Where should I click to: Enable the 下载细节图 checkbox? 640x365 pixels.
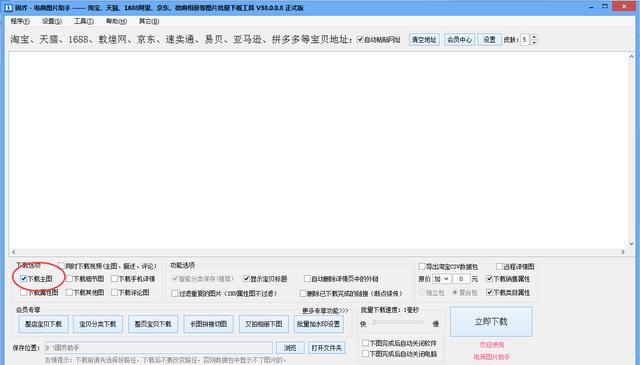[x=69, y=279]
